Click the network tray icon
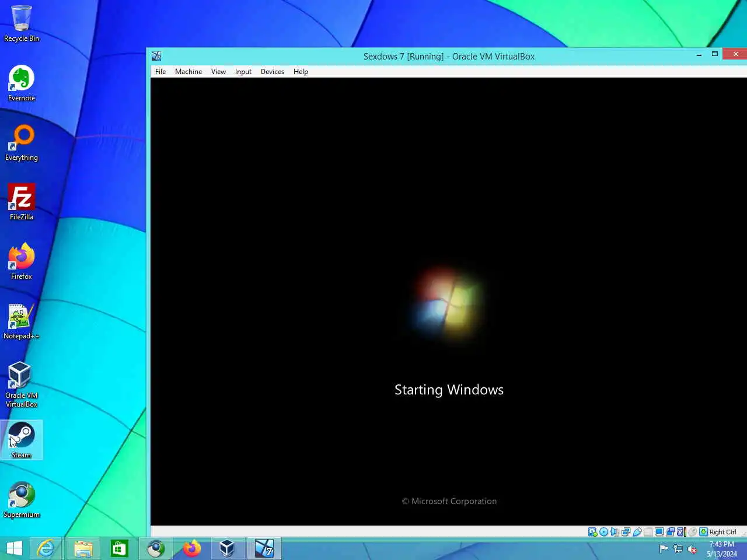This screenshot has width=747, height=560. point(678,548)
